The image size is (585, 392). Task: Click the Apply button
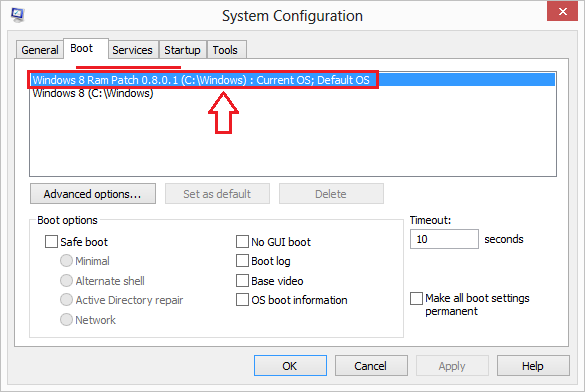[x=452, y=366]
